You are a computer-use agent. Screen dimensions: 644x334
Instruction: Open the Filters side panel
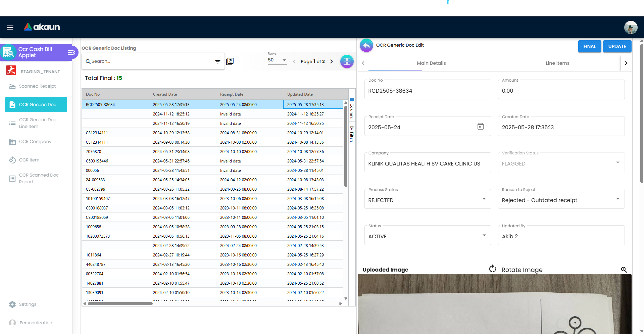click(x=352, y=134)
